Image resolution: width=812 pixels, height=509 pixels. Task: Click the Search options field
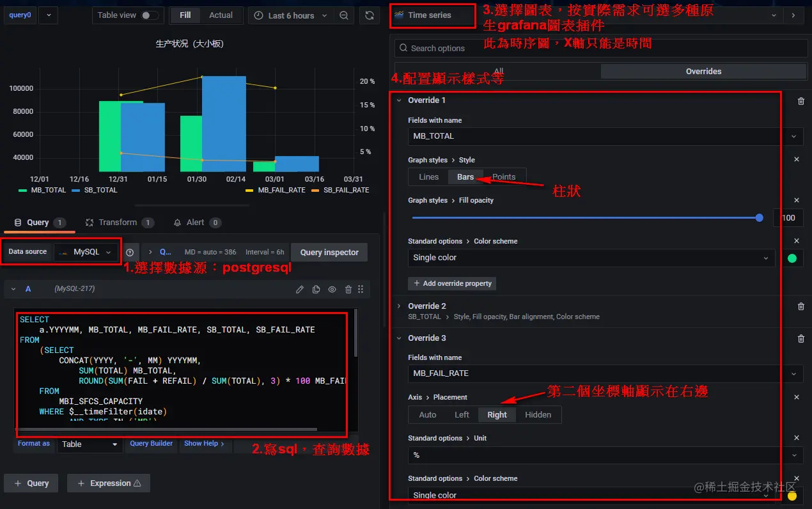click(600, 48)
